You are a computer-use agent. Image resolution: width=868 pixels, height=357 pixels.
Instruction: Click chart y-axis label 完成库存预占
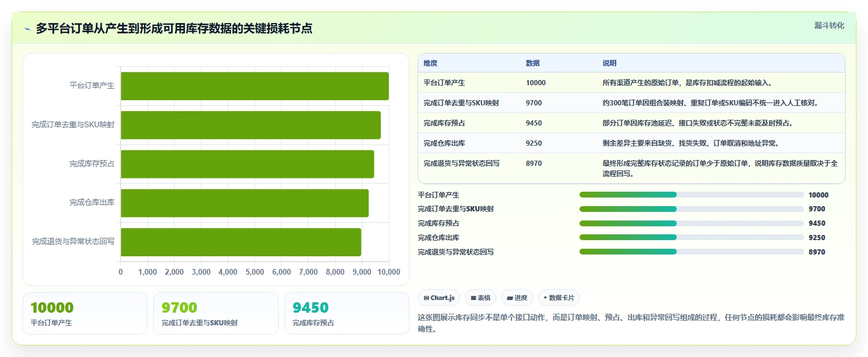92,164
